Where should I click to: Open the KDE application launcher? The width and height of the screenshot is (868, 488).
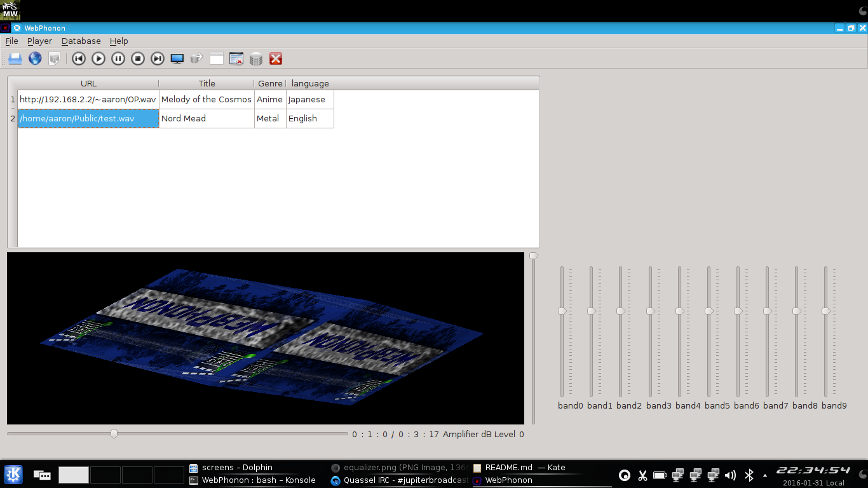click(x=13, y=474)
